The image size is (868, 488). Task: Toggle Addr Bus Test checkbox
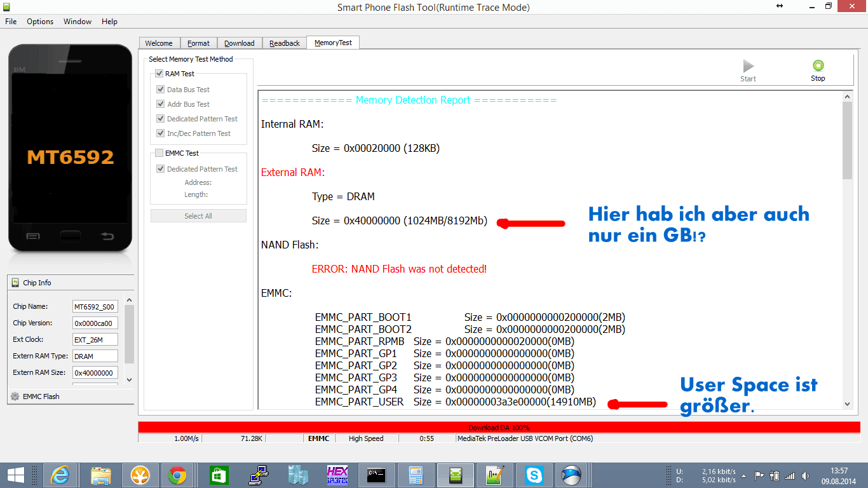[x=161, y=104]
